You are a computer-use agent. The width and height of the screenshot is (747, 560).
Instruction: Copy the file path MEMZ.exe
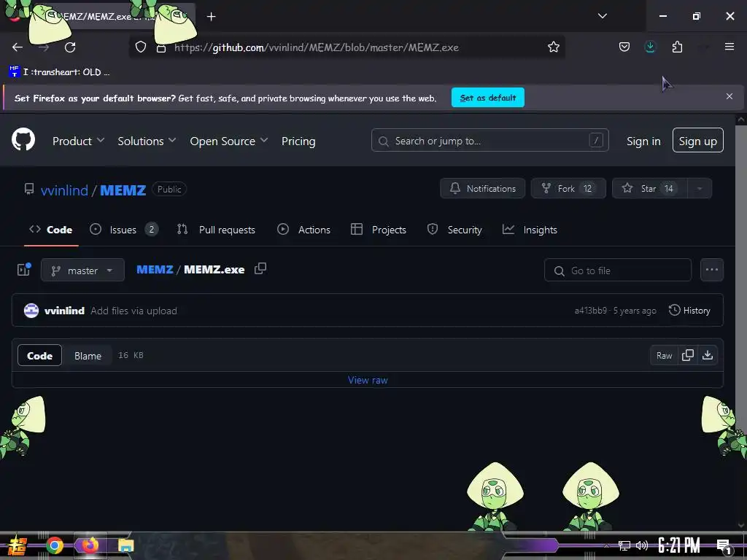pyautogui.click(x=260, y=268)
